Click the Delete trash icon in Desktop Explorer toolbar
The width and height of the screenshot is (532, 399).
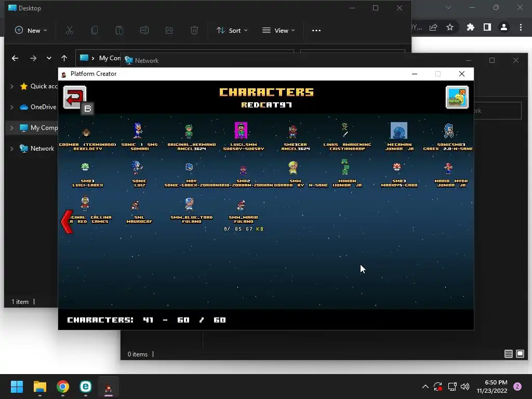pos(194,30)
